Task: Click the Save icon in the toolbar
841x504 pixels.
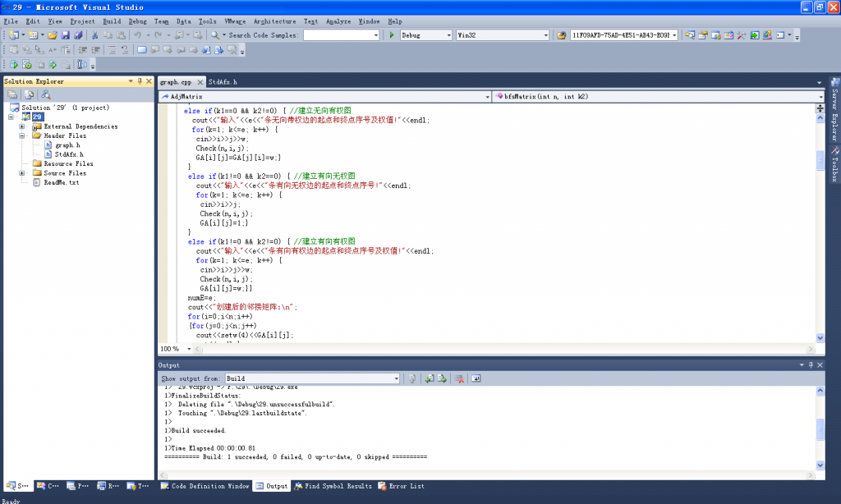Action: pos(66,35)
